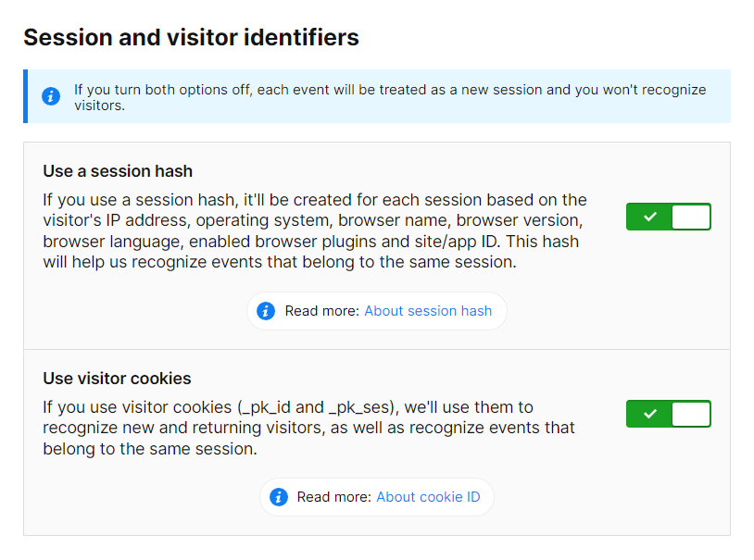Click the checkmark on the visitor cookies switch
754x560 pixels.
pos(650,414)
